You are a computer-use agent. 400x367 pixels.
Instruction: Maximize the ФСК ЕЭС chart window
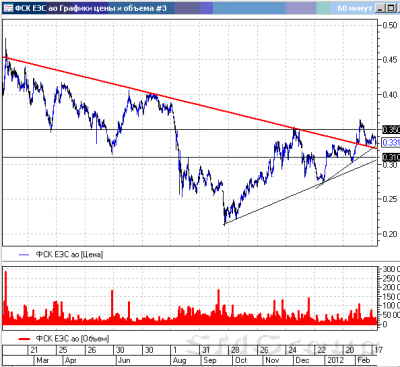[391, 8]
